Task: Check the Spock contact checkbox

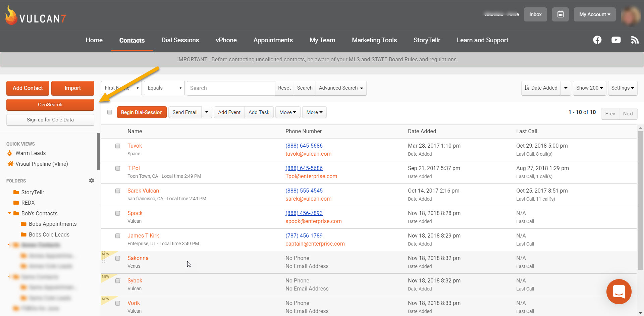Action: pos(118,213)
